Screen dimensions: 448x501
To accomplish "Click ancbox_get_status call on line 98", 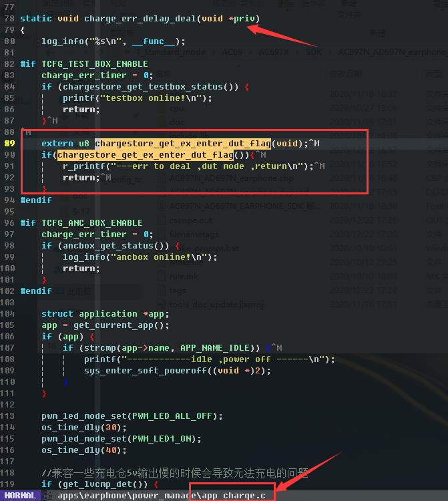I will pos(116,246).
